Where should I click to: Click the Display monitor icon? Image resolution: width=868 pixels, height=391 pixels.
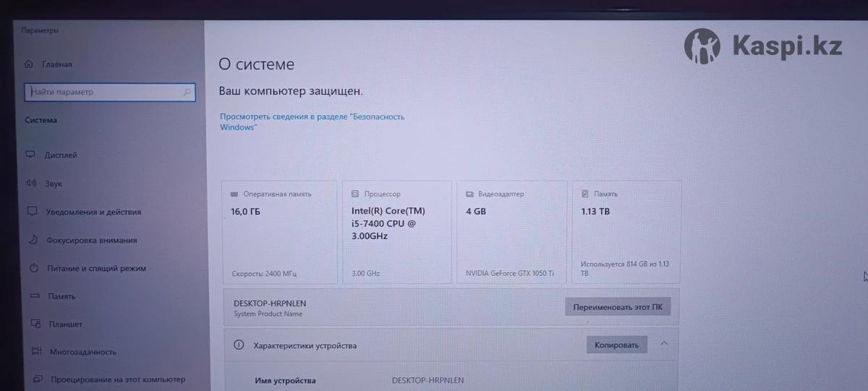pyautogui.click(x=30, y=155)
